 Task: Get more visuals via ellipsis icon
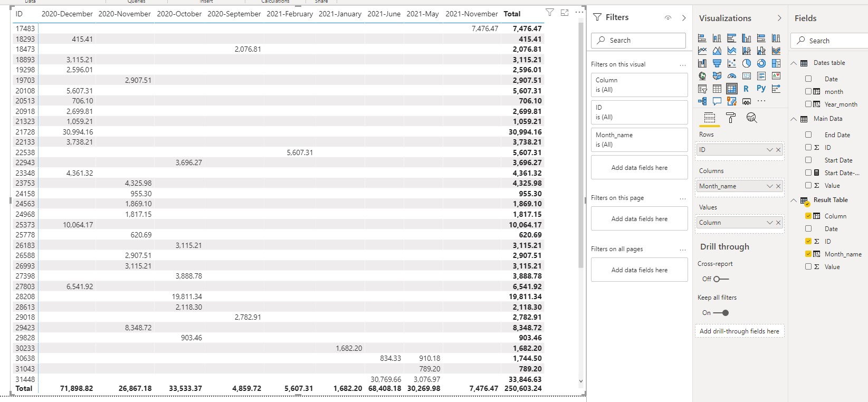761,101
